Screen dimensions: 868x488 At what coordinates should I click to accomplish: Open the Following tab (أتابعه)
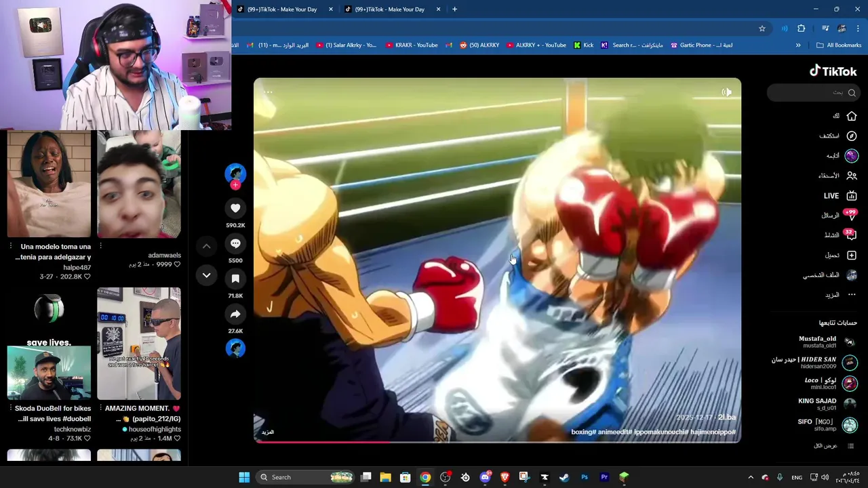coord(852,155)
